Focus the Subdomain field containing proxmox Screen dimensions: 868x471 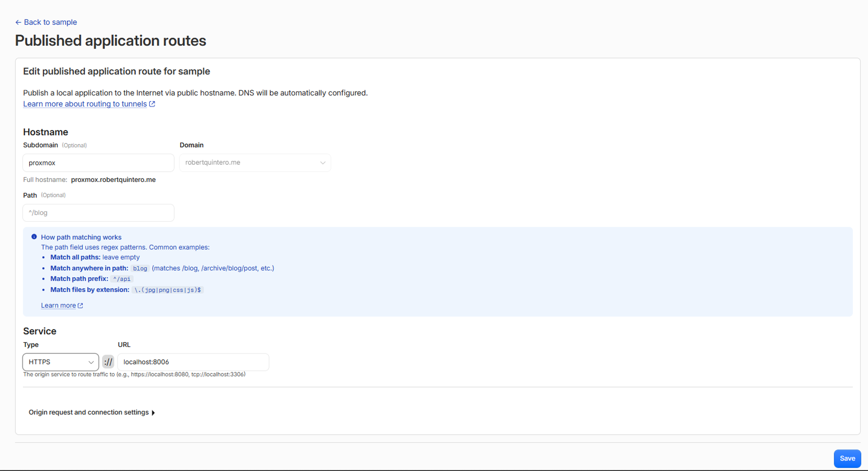pyautogui.click(x=98, y=163)
